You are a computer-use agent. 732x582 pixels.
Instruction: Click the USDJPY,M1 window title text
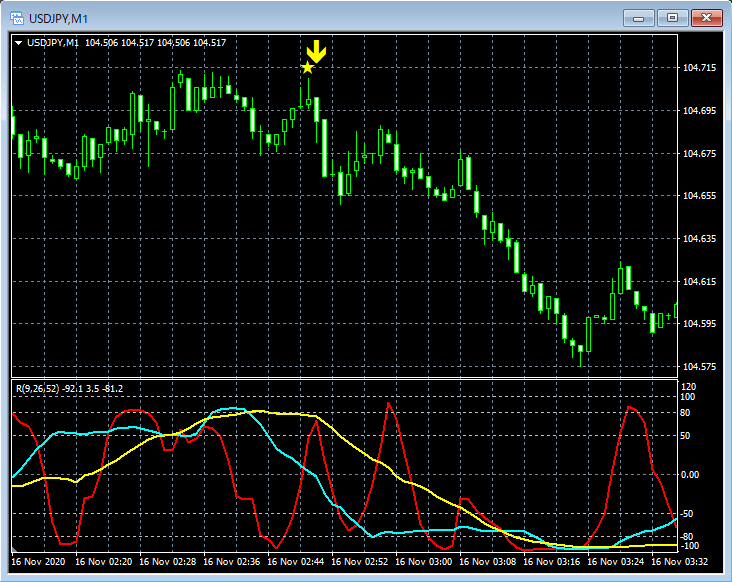pos(56,18)
